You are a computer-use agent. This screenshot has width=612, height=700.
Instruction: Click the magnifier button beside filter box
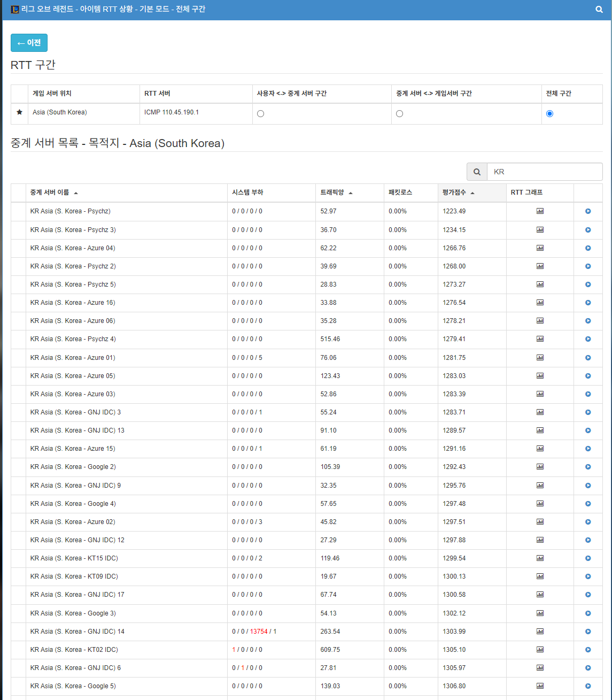[x=477, y=172]
